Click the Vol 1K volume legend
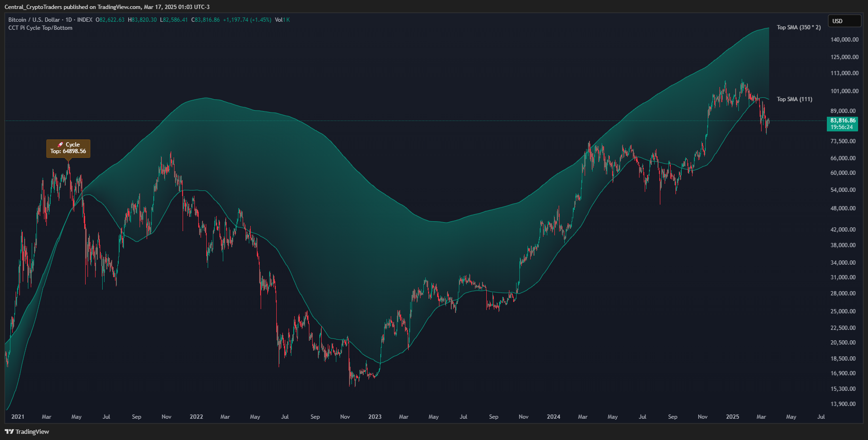Screen dimensions: 868x440 282,20
